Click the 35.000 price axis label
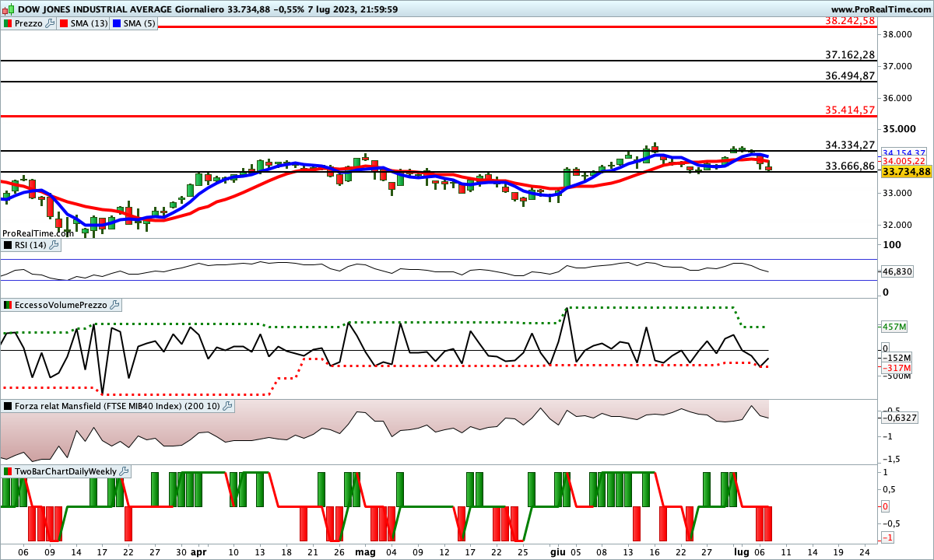Screen dimensions: 934x560 (897, 130)
